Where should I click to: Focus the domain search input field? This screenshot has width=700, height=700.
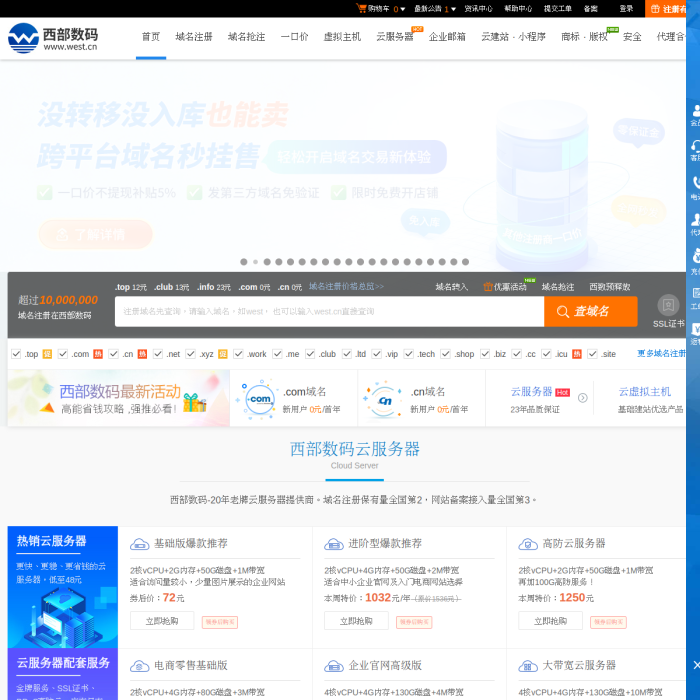pyautogui.click(x=329, y=311)
